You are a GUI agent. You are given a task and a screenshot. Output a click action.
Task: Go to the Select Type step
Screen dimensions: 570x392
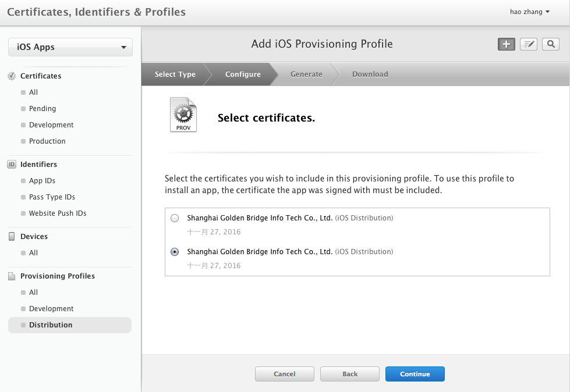pyautogui.click(x=175, y=74)
